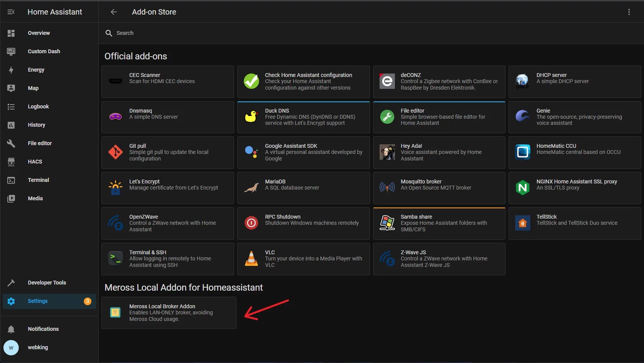
Task: Click the 'Shutdown Windows machines remotely' description
Action: click(x=312, y=223)
